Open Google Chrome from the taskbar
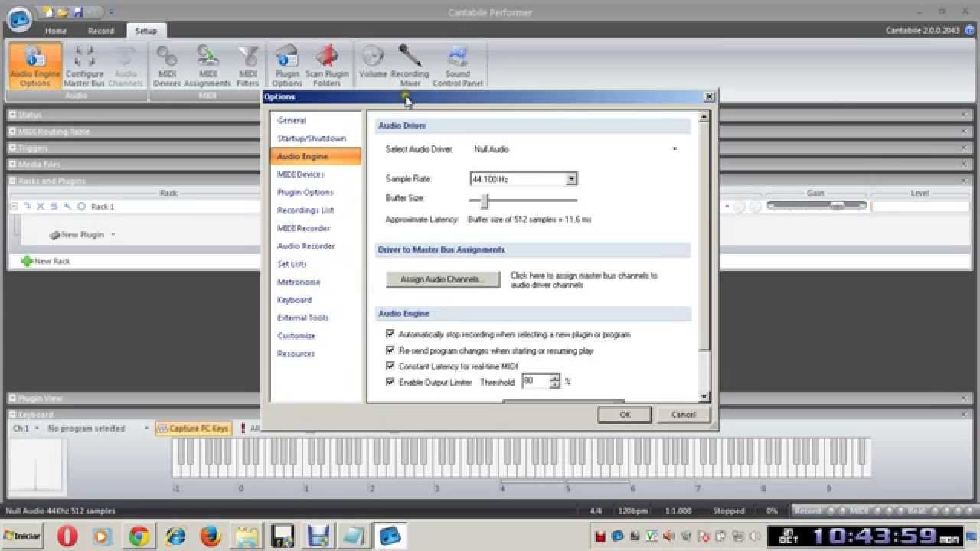This screenshot has width=980, height=551. click(x=139, y=536)
